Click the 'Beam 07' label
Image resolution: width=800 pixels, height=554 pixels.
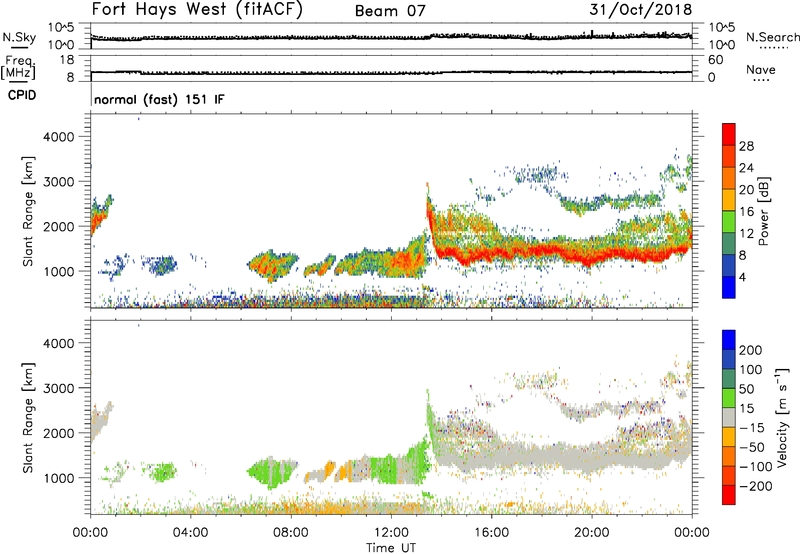click(x=390, y=11)
